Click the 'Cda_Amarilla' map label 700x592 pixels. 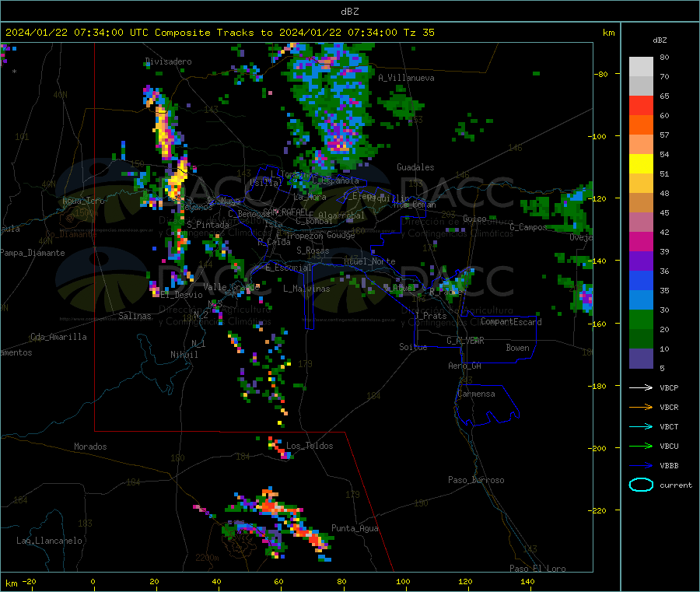coord(58,337)
